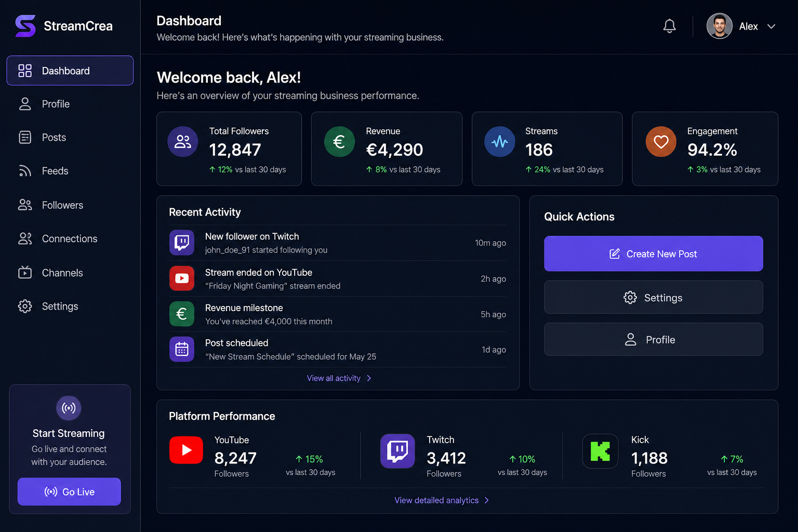
Task: Click the Revenue milestone euro icon
Action: (x=182, y=314)
